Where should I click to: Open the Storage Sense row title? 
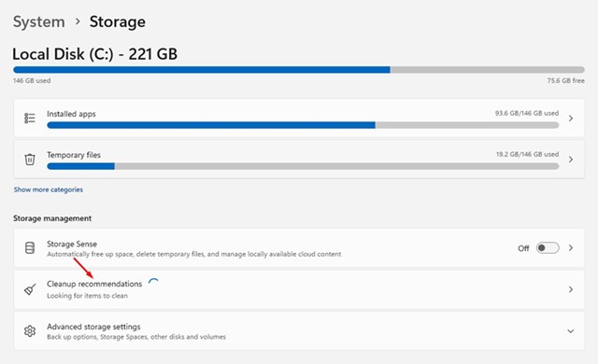72,244
